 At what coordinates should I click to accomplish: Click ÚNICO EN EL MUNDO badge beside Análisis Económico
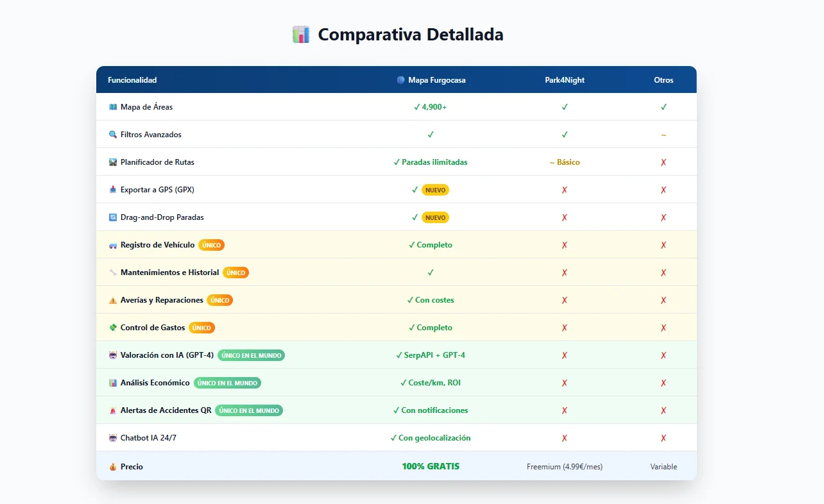point(227,383)
